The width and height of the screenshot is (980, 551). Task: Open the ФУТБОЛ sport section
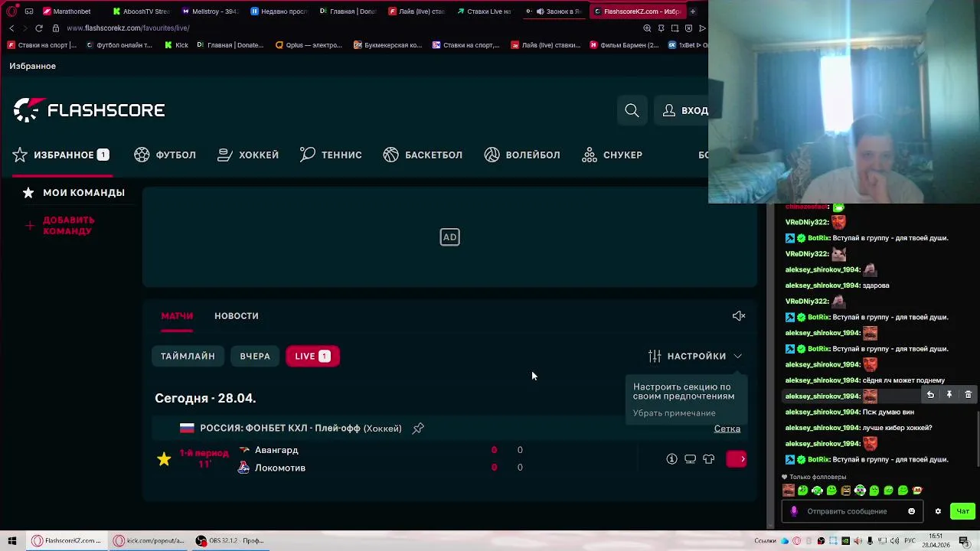(165, 155)
